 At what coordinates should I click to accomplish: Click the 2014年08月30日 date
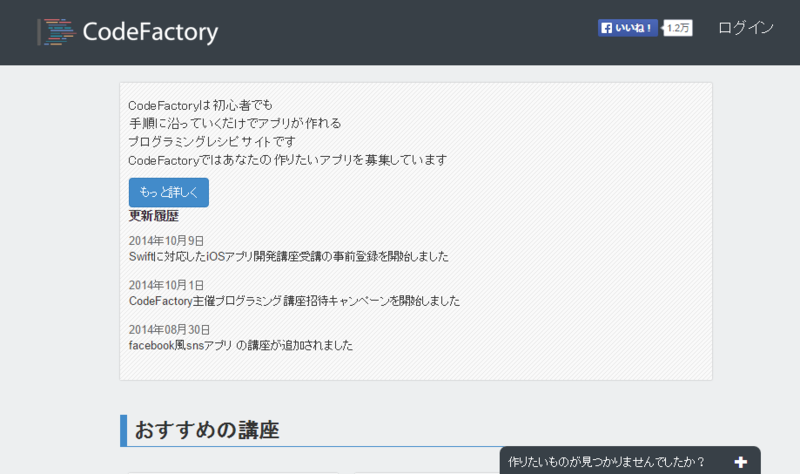pos(169,330)
